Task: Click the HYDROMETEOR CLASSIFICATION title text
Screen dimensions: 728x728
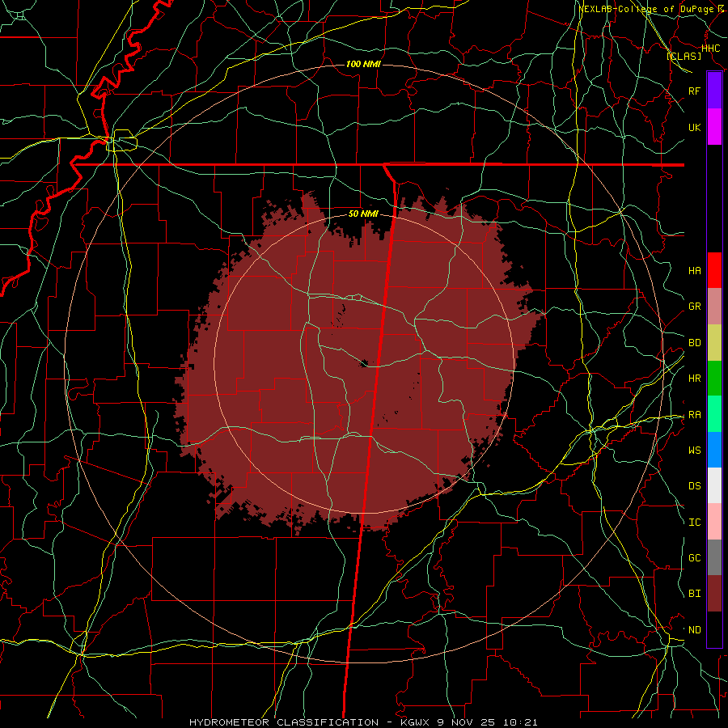Action: tap(284, 722)
